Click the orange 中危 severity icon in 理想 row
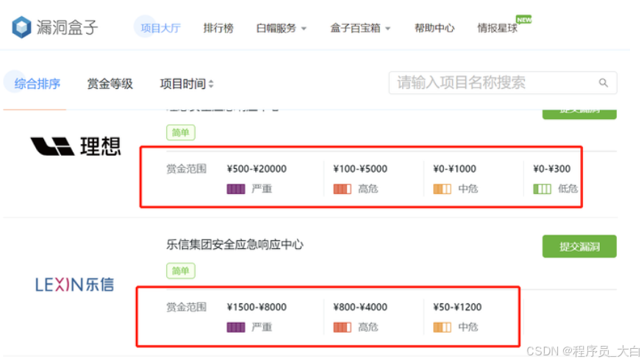 443,189
